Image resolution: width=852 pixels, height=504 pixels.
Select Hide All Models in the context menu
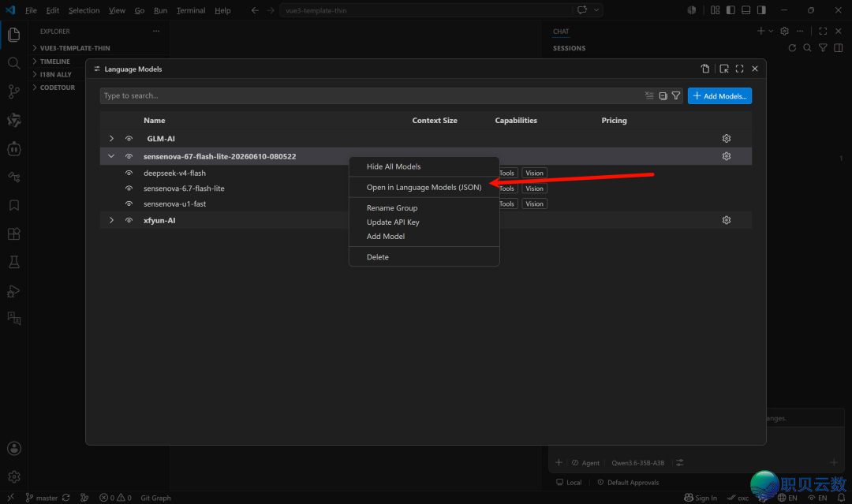[424, 166]
